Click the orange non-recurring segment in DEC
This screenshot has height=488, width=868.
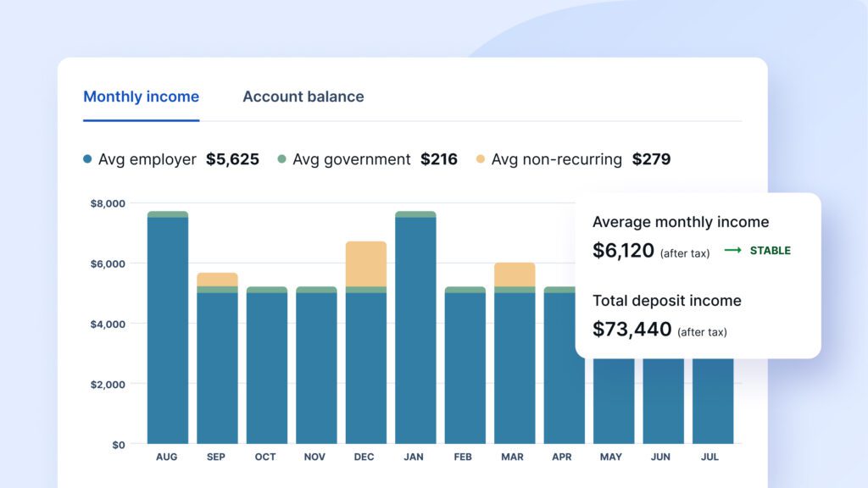coord(366,264)
